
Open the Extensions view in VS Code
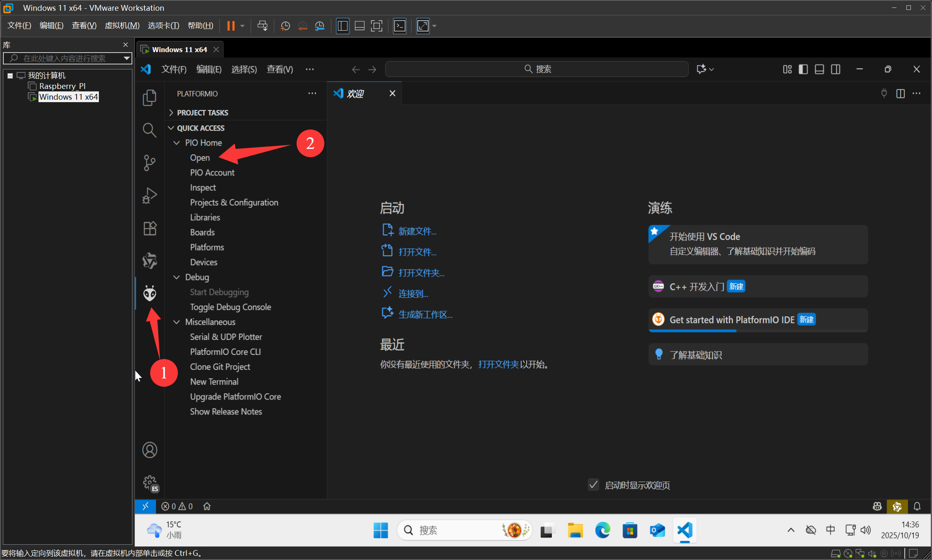tap(149, 228)
